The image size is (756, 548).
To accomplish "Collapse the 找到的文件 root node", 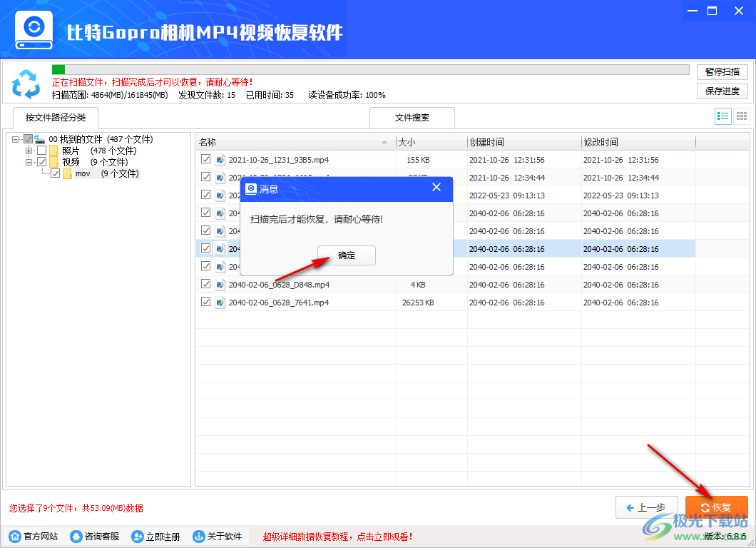I will [x=16, y=139].
